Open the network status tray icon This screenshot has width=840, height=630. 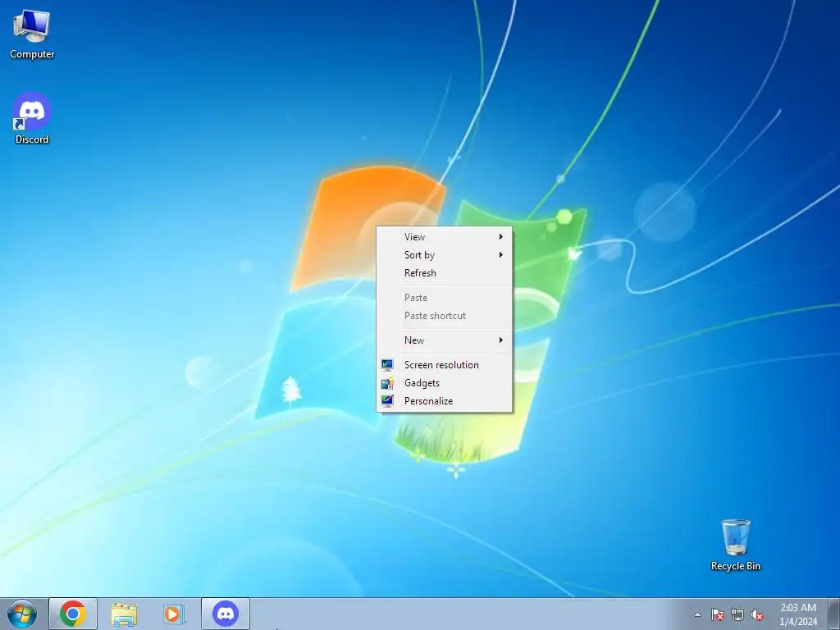[x=737, y=614]
